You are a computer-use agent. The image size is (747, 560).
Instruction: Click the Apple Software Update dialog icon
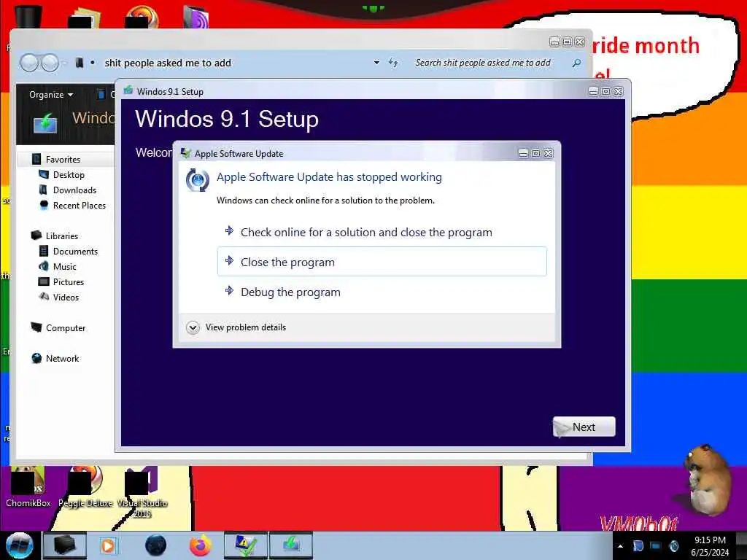197,180
